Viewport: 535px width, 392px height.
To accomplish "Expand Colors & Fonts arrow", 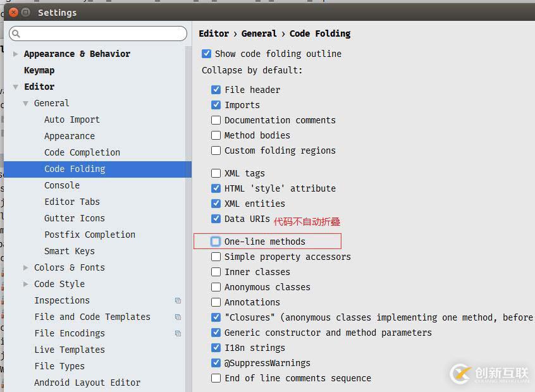I will click(25, 268).
